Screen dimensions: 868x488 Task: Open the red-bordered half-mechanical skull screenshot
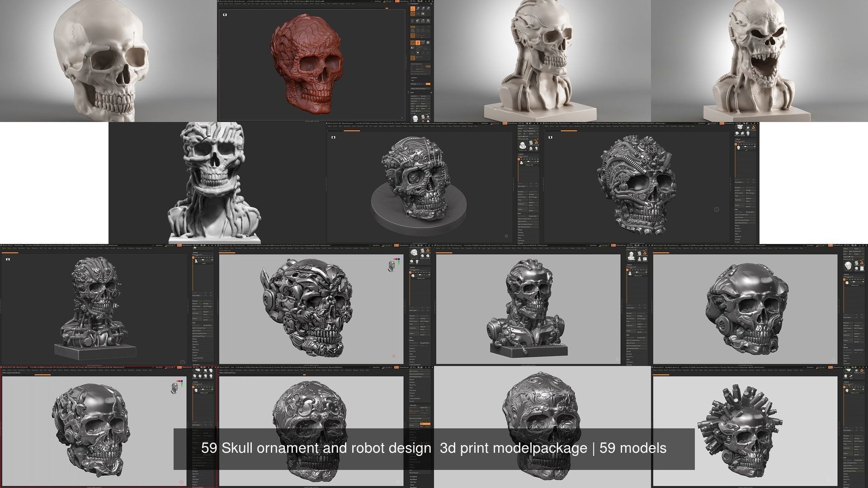coord(108,427)
